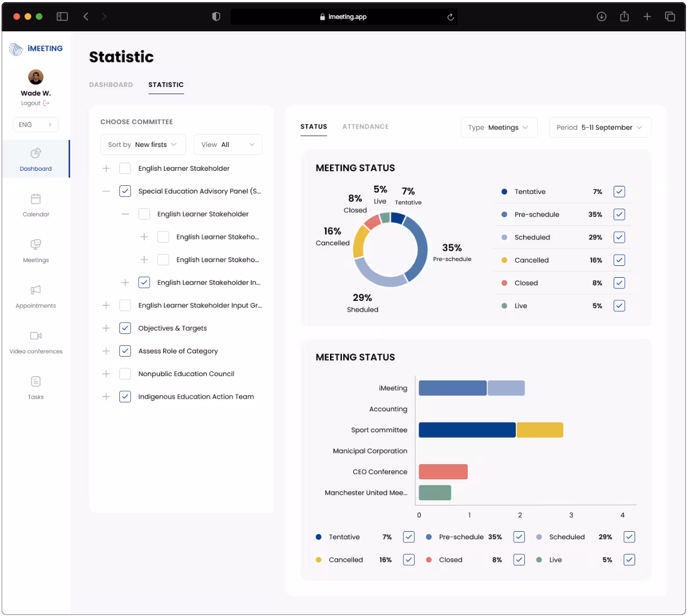This screenshot has width=687, height=616.
Task: Click the browser share icon
Action: coord(624,16)
